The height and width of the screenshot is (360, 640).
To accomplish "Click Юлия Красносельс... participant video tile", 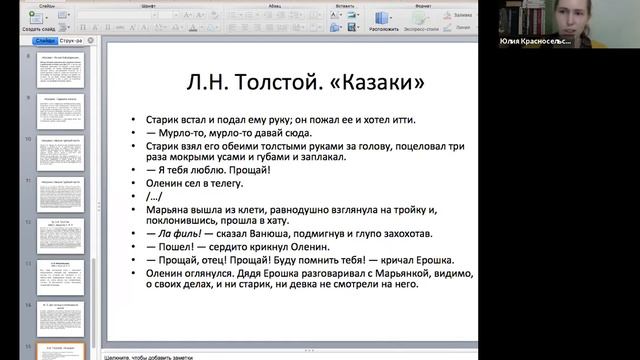I will pyautogui.click(x=569, y=24).
